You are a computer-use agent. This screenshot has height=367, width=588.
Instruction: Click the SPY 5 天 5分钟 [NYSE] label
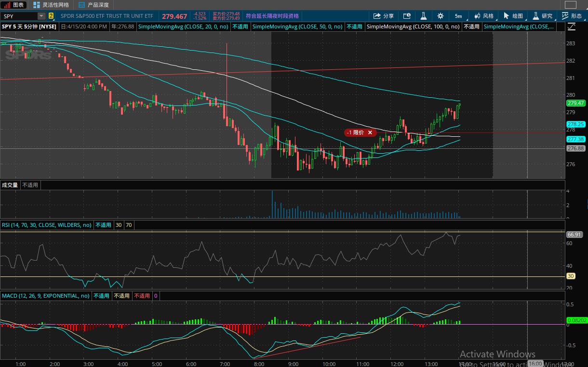coord(28,26)
